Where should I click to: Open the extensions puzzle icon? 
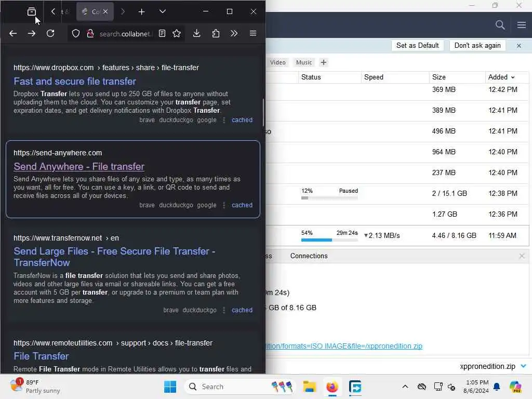[x=216, y=33]
